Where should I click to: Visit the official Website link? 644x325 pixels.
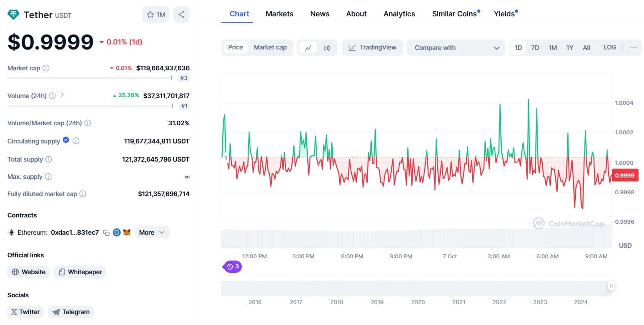coord(29,272)
